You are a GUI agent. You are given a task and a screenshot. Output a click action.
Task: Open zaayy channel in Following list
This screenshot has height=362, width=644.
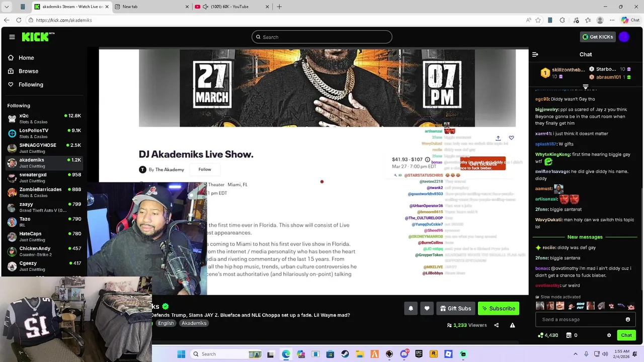(44, 207)
